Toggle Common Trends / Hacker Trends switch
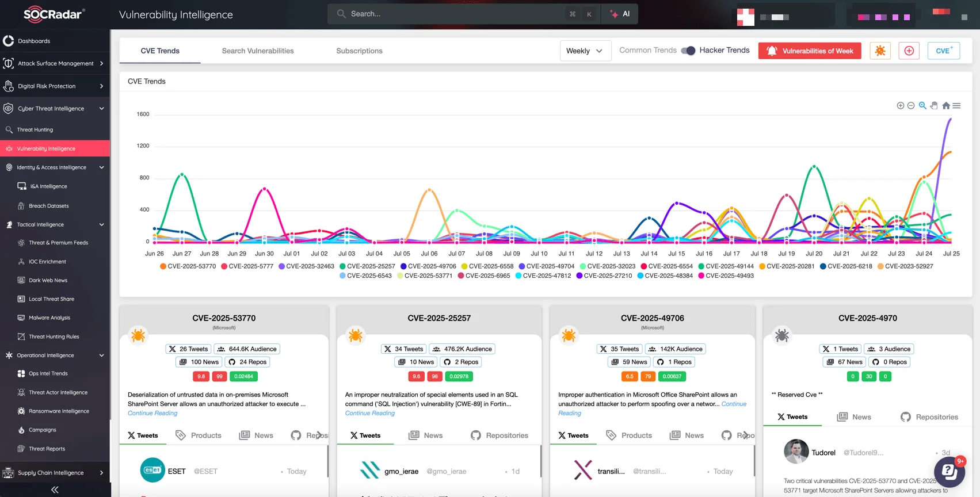The width and height of the screenshot is (980, 497). click(x=688, y=51)
